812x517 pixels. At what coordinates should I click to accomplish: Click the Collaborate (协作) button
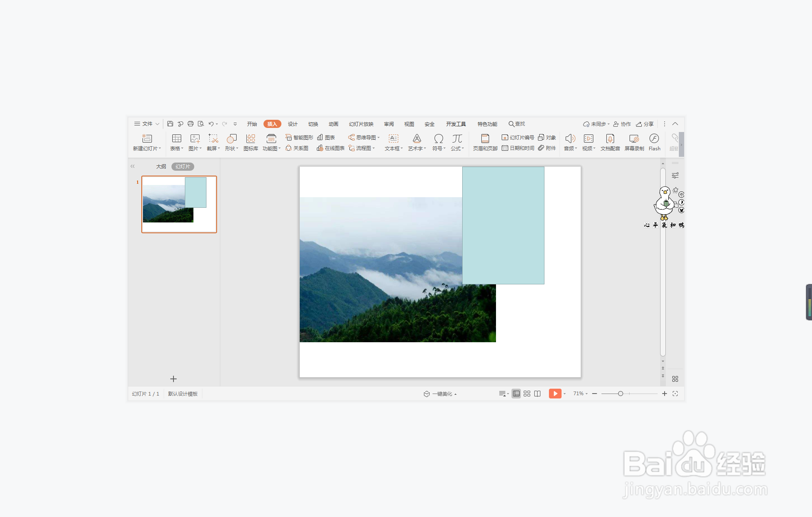(622, 124)
